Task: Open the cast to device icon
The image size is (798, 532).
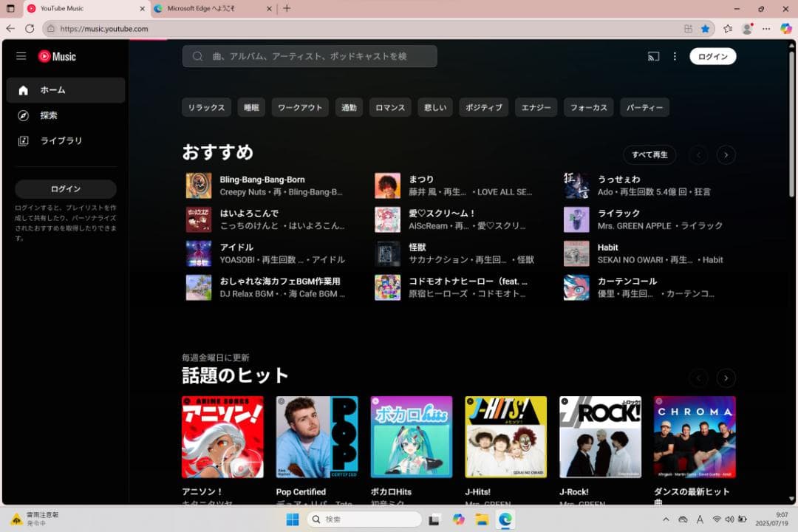Action: (653, 56)
